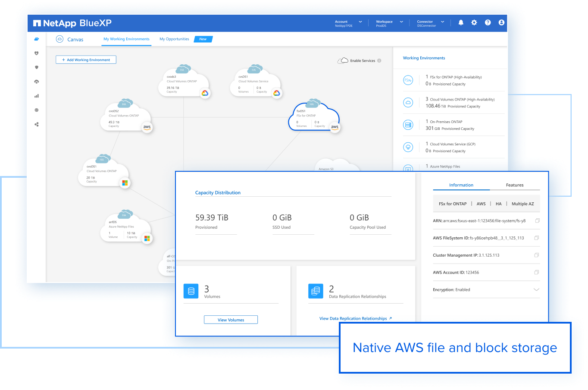Open the Features tab in the details panel
This screenshot has height=390, width=588.
pyautogui.click(x=514, y=185)
